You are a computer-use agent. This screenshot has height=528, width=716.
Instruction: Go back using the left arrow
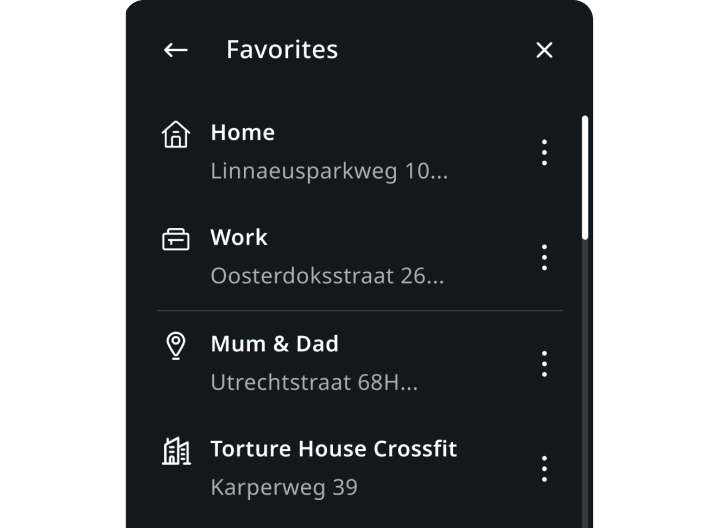[x=175, y=50]
